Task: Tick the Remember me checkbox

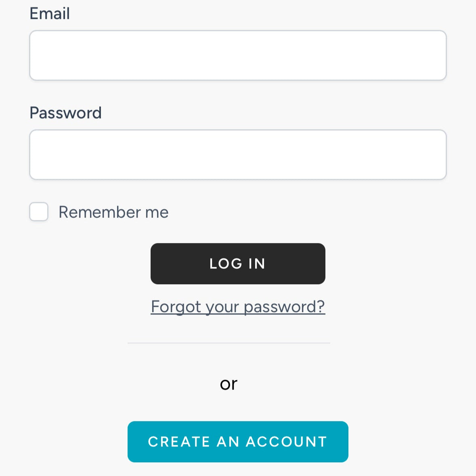Action: click(x=39, y=212)
